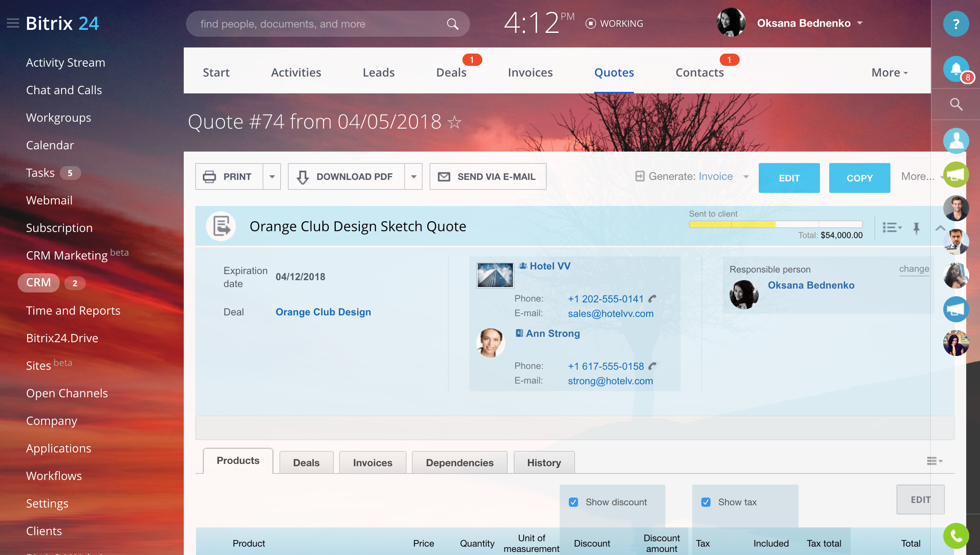Open the help question mark icon

(x=955, y=24)
